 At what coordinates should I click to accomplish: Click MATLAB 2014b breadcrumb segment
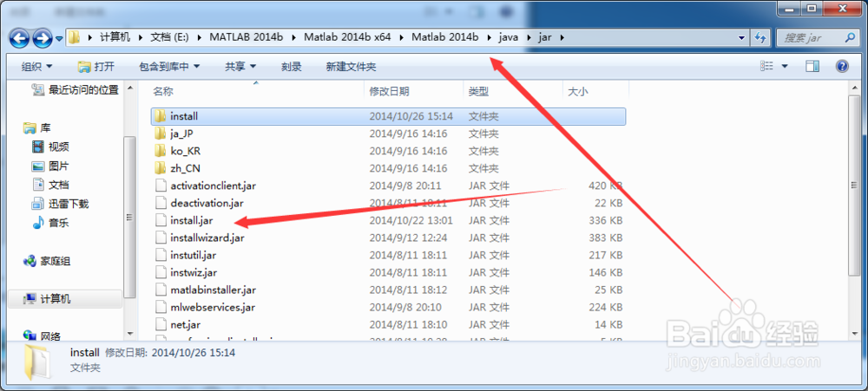point(247,37)
